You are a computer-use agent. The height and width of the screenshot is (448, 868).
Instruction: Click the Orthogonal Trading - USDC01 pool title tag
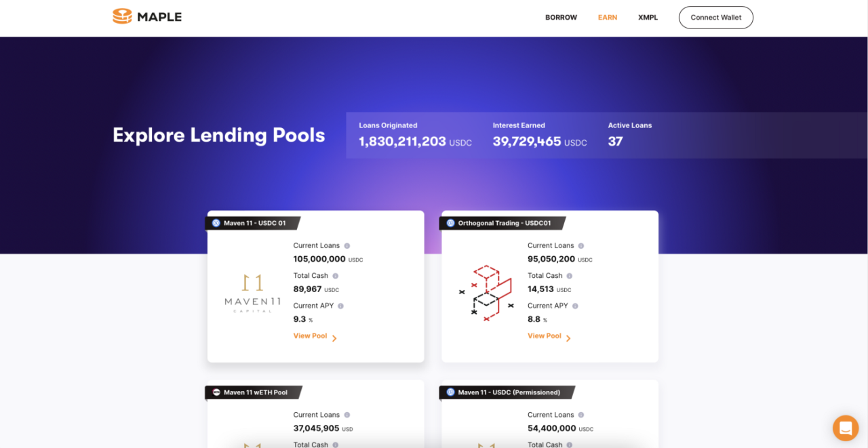click(502, 223)
